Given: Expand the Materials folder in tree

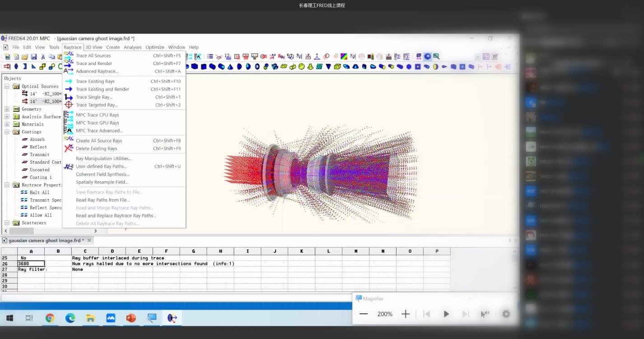Looking at the screenshot, I should [x=7, y=124].
